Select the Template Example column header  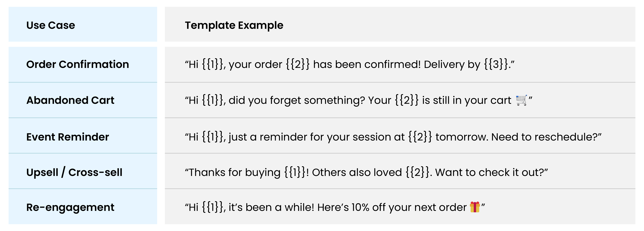234,25
